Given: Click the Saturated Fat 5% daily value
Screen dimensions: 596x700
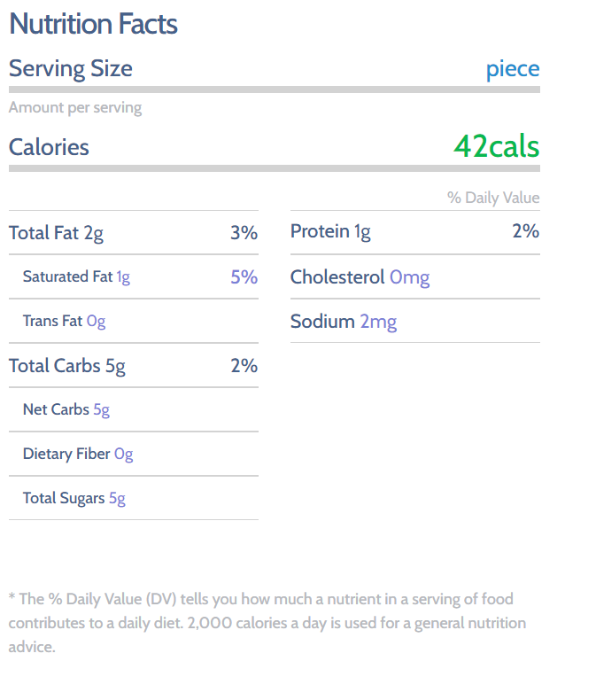Looking at the screenshot, I should pyautogui.click(x=244, y=277).
